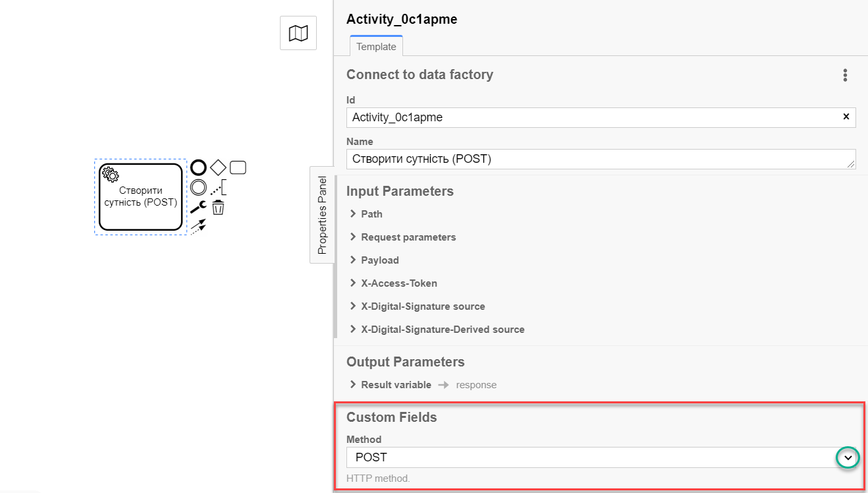Click the response value label
Screen dimensions: 868x493
[476, 385]
